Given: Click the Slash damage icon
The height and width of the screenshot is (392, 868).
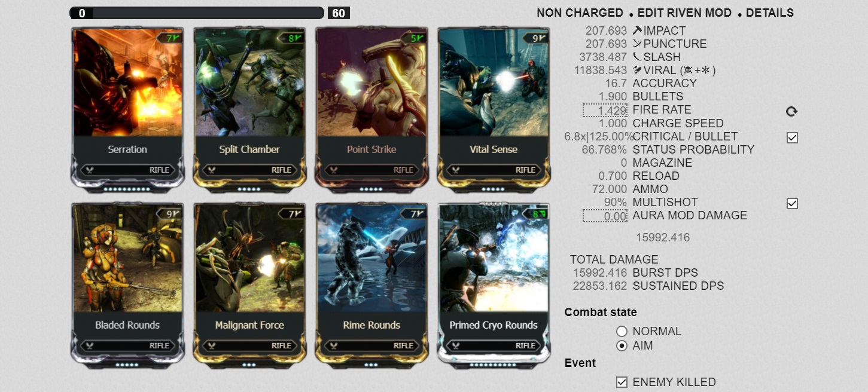Looking at the screenshot, I should pyautogui.click(x=637, y=57).
